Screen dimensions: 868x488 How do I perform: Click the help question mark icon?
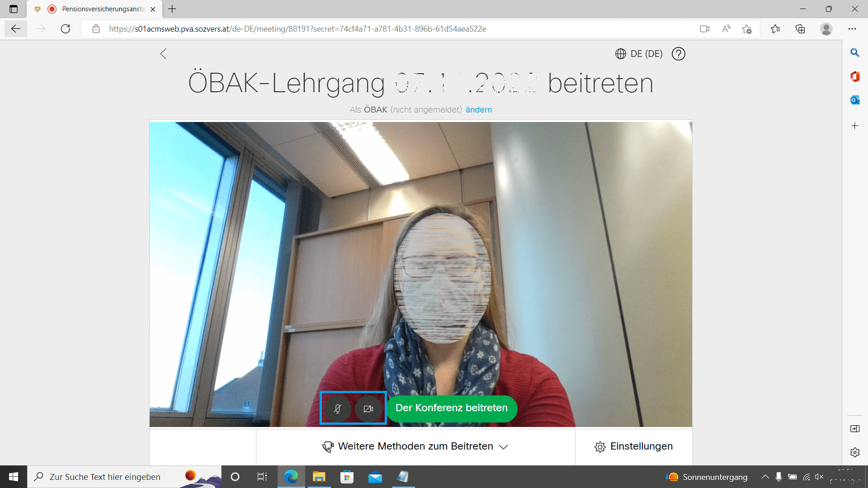pos(678,54)
